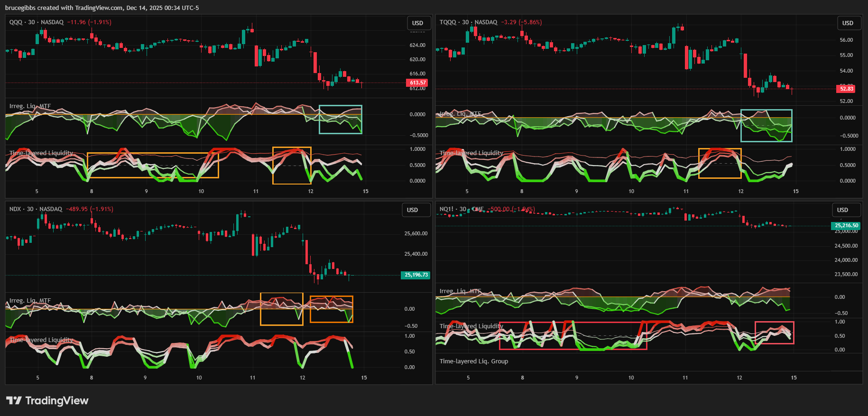This screenshot has height=416, width=868.
Task: Click date 12 on TQQQ time axis
Action: click(x=740, y=191)
